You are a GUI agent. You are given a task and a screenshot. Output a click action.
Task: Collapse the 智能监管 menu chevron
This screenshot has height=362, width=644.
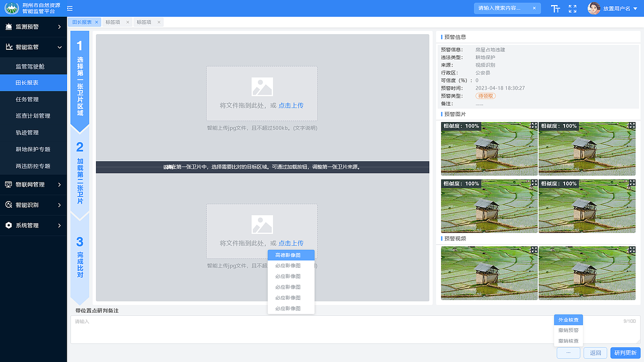[59, 47]
